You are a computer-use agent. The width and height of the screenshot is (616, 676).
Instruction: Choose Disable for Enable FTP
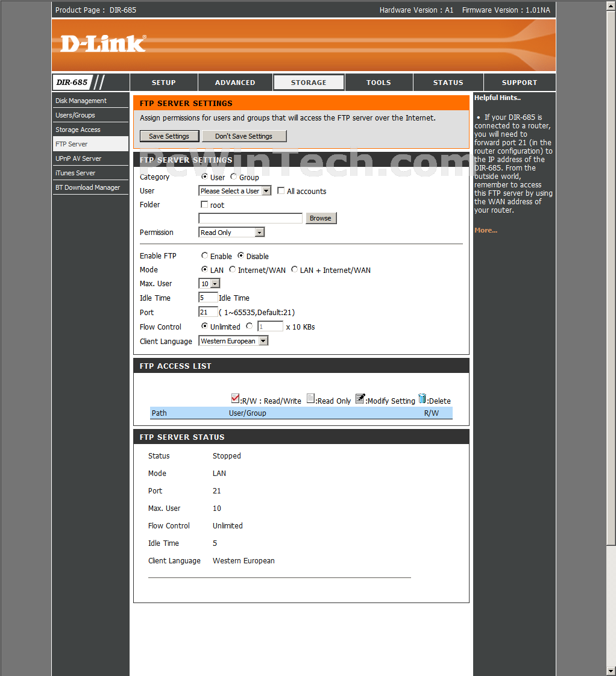point(240,255)
